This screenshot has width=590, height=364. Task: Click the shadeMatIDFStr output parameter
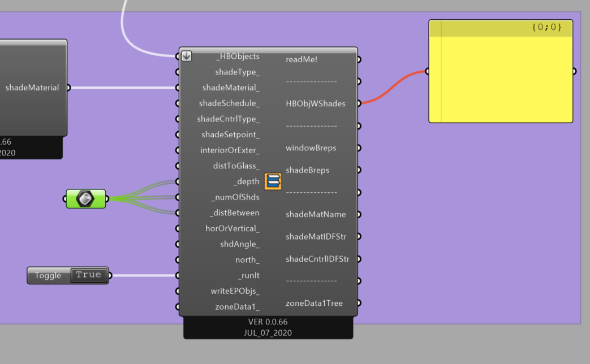pyautogui.click(x=316, y=236)
